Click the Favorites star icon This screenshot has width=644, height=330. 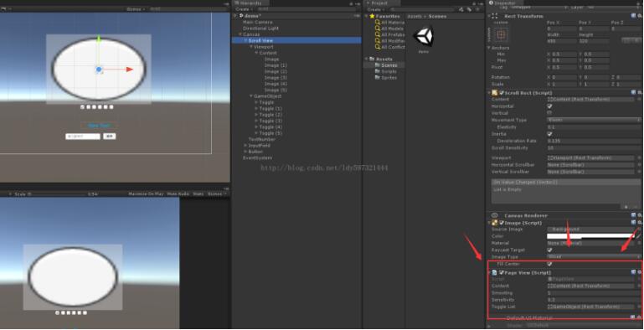pos(372,16)
